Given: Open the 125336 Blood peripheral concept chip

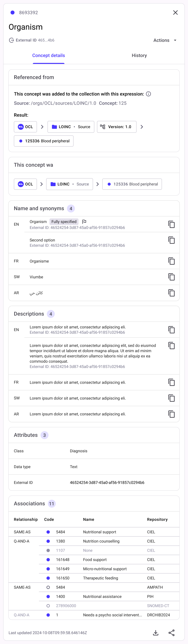Looking at the screenshot, I should 44,141.
